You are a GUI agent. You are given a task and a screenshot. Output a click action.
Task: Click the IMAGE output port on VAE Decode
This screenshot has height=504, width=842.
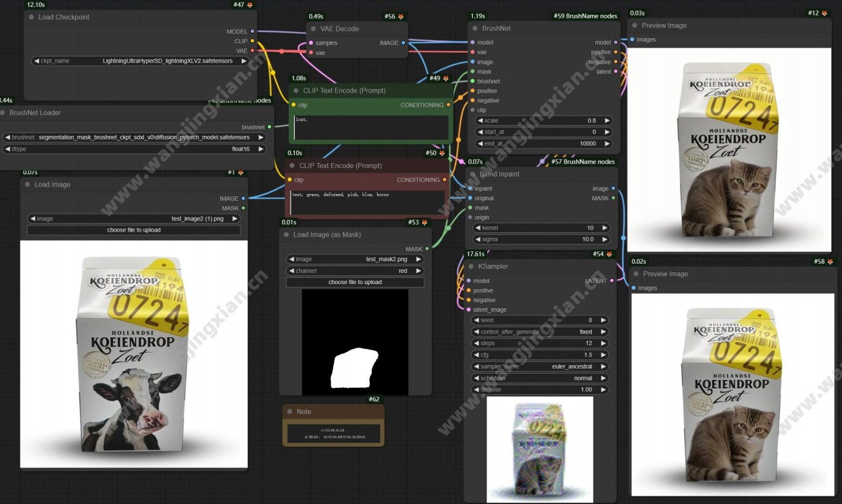404,43
